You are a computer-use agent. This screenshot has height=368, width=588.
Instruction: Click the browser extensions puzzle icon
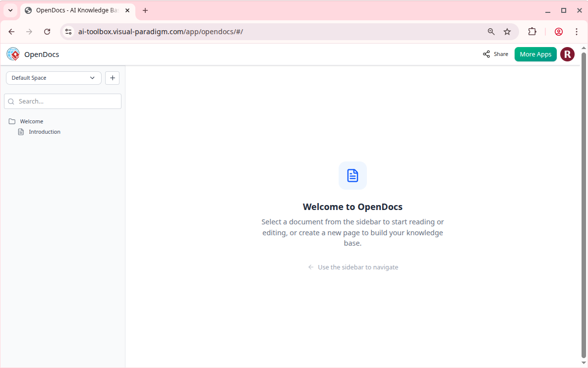(x=532, y=31)
